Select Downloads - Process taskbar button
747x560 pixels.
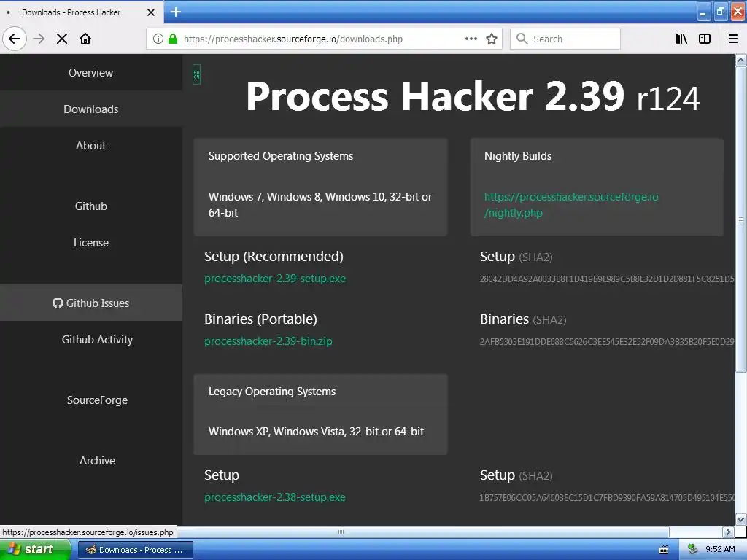(135, 550)
